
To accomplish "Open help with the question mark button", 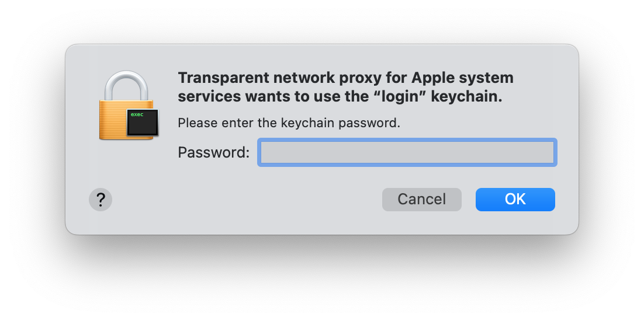I will pos(101,200).
